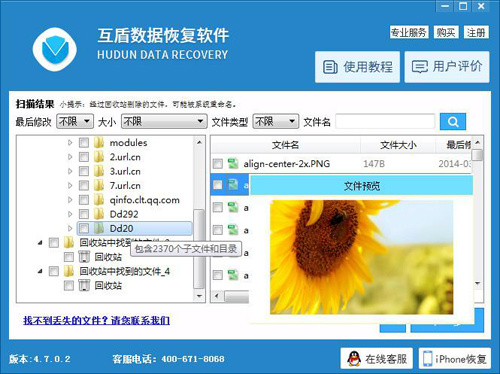Check the 2.url.cn checkbox

click(84, 157)
